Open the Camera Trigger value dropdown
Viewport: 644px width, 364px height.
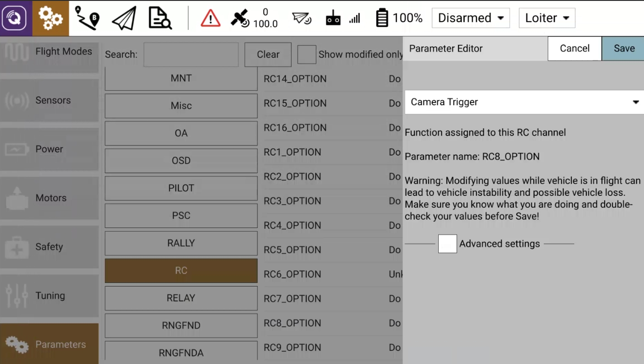pos(524,102)
